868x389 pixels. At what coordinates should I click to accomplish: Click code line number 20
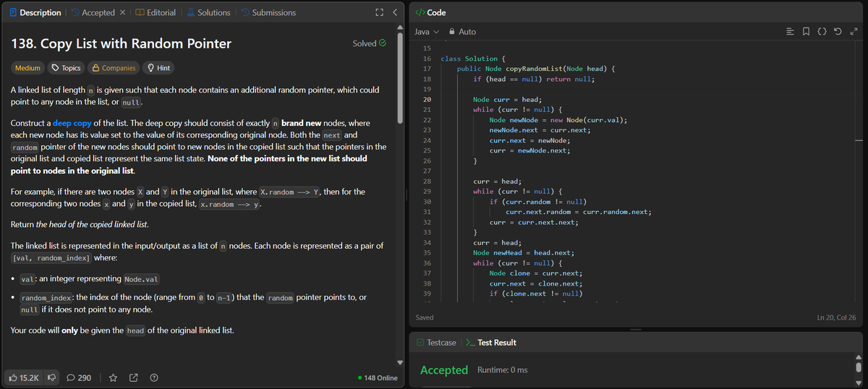pos(427,99)
